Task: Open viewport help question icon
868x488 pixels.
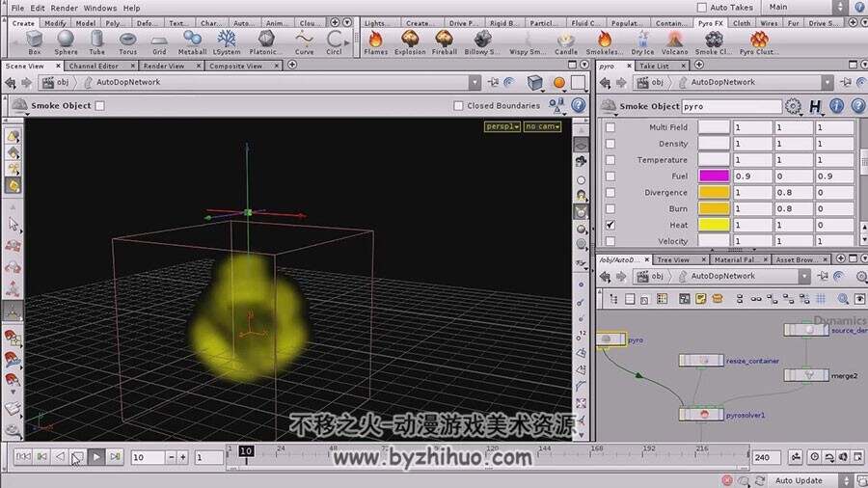Action: pyautogui.click(x=579, y=105)
